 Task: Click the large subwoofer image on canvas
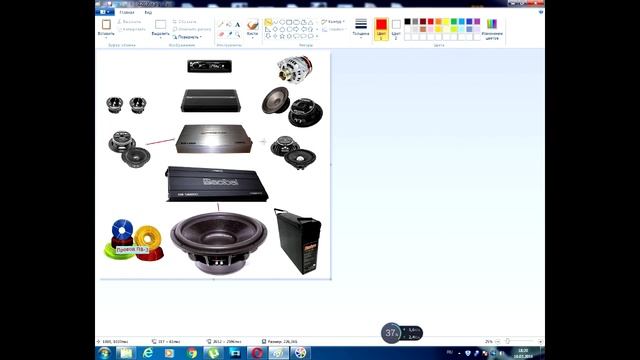tap(218, 243)
